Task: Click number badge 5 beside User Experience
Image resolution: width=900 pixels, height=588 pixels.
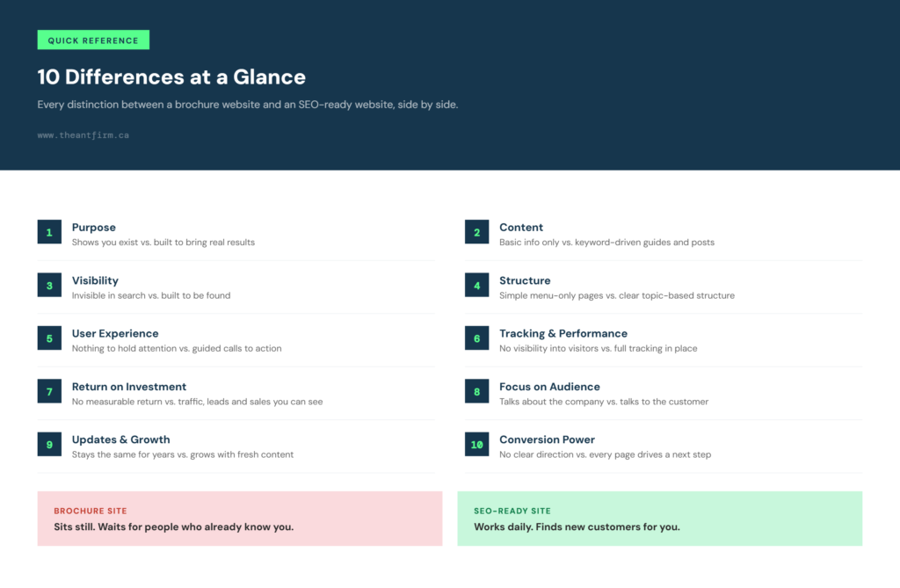Action: pos(49,338)
